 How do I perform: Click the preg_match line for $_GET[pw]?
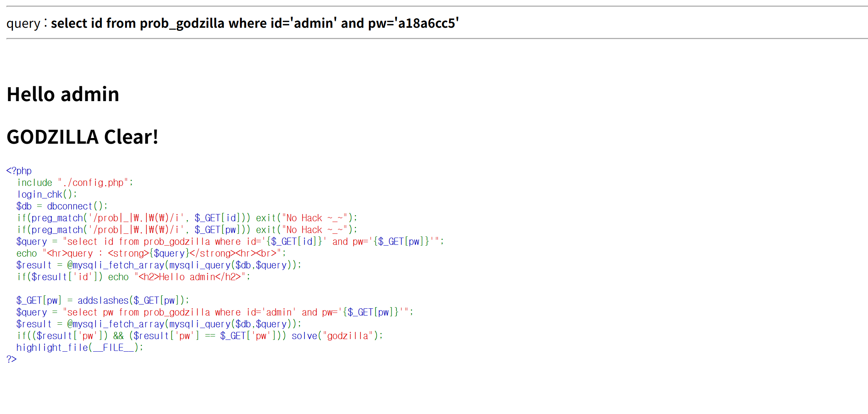[x=186, y=230]
